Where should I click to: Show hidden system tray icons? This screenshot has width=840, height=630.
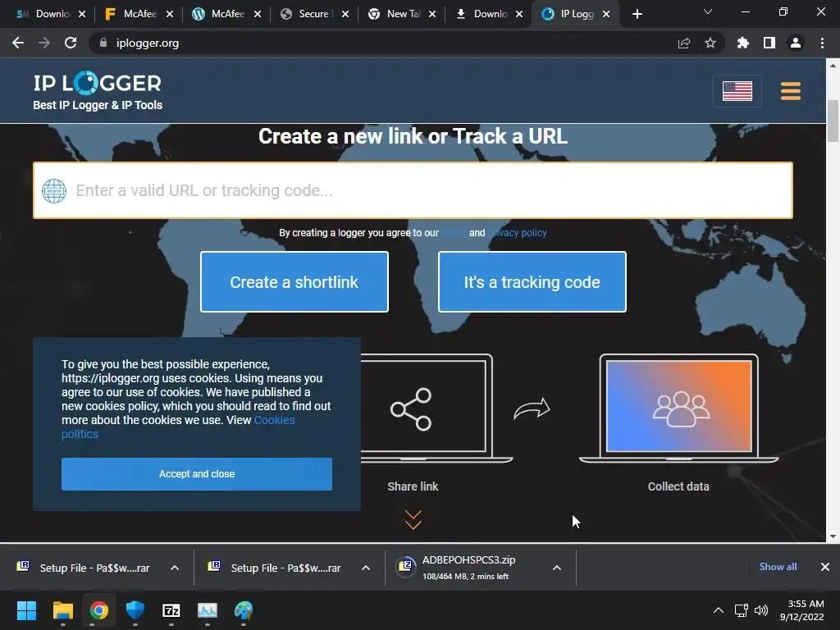coord(719,610)
